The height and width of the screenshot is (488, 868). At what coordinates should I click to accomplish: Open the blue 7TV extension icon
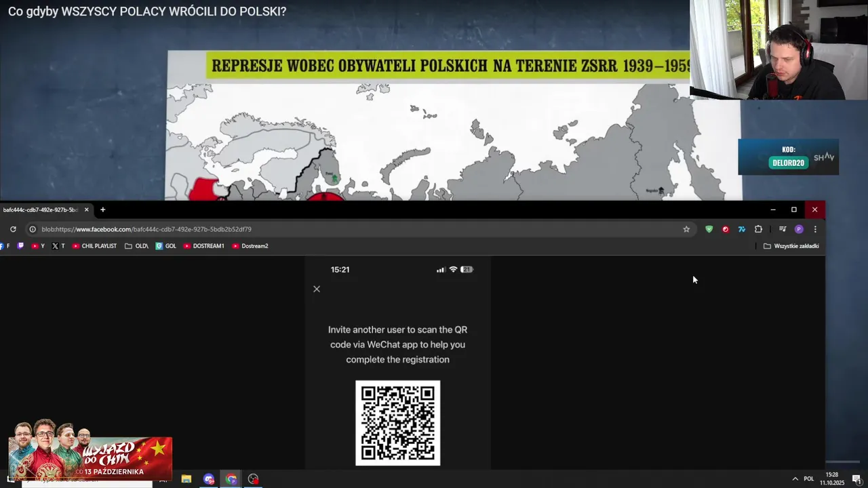click(742, 229)
